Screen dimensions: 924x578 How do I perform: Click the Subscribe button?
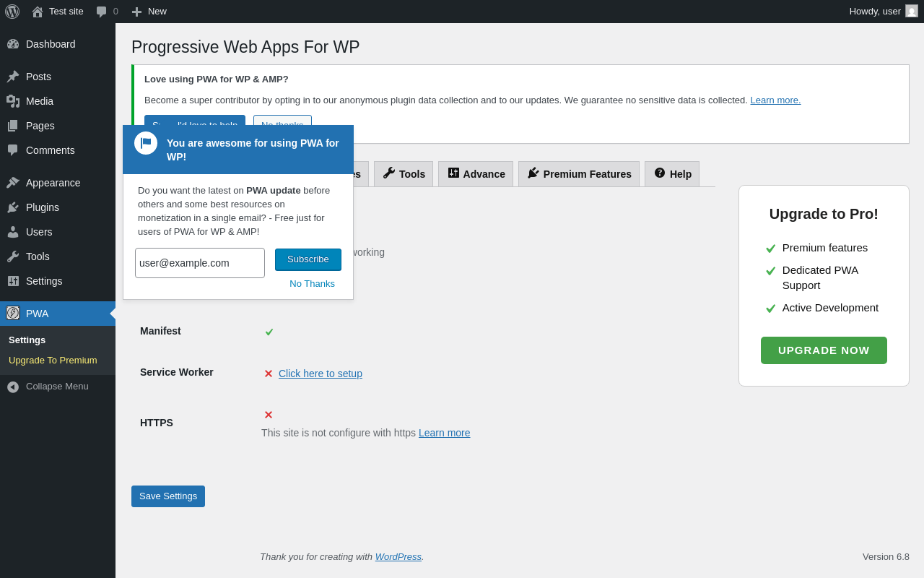[308, 259]
